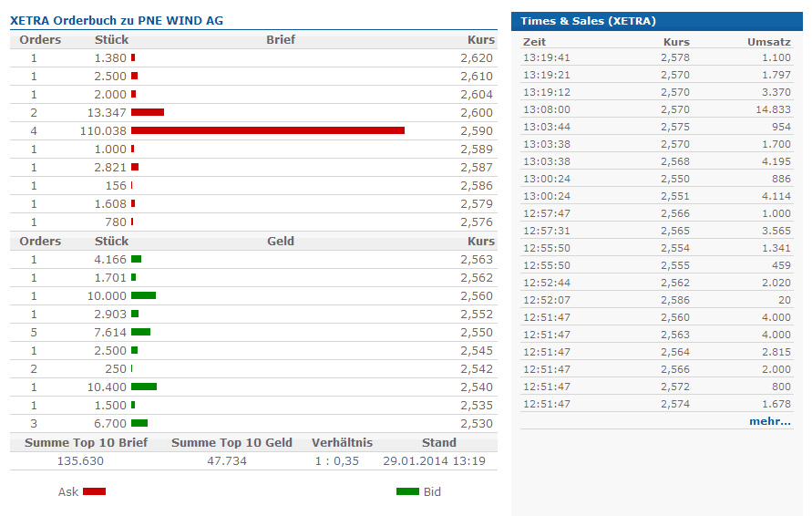The width and height of the screenshot is (812, 516).
Task: Select ask price 2,586
Action: [477, 185]
